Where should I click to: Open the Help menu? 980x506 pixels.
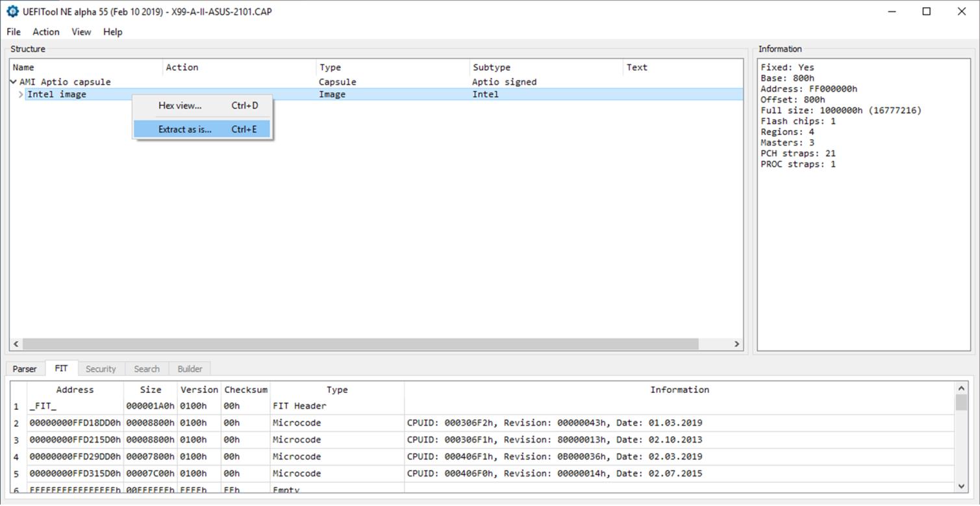click(113, 32)
